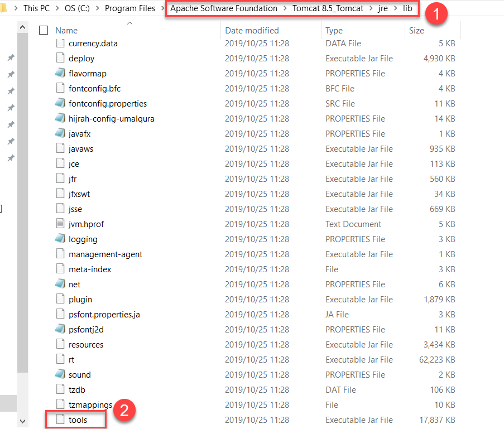The image size is (504, 429).
Task: Click the flavormap properties file icon
Action: [x=60, y=73]
